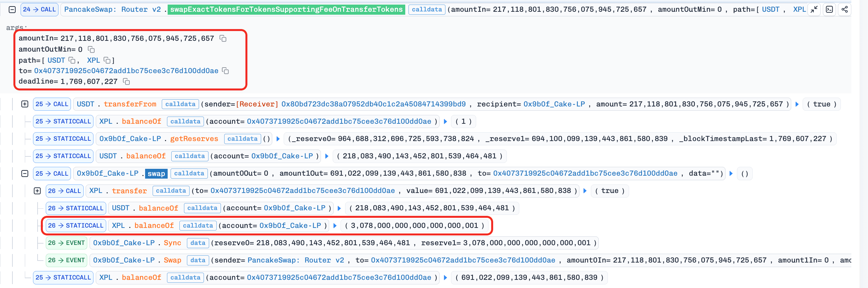Copy the 'to' address in args
The image size is (868, 288).
225,71
